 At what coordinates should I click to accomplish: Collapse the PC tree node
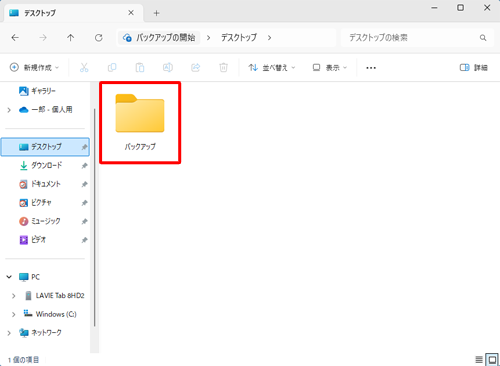tap(9, 277)
